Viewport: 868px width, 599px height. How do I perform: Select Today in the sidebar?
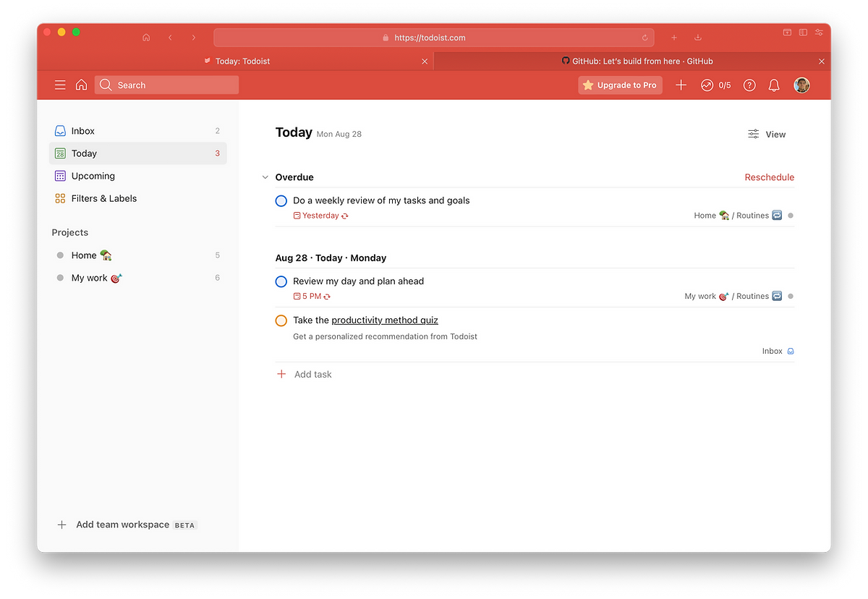tap(137, 153)
